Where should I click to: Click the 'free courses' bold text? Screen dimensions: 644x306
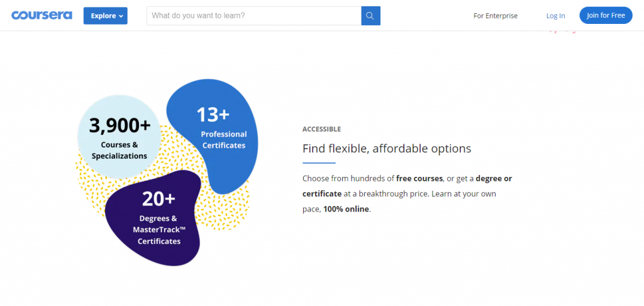pyautogui.click(x=419, y=178)
